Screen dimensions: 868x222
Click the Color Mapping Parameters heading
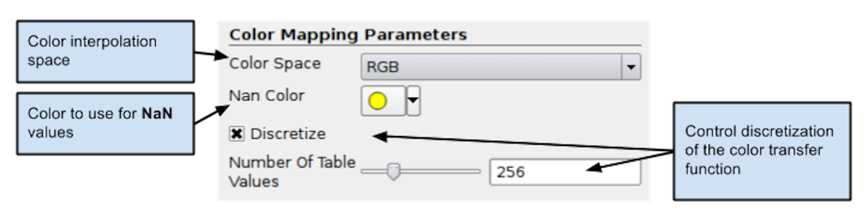(x=348, y=35)
